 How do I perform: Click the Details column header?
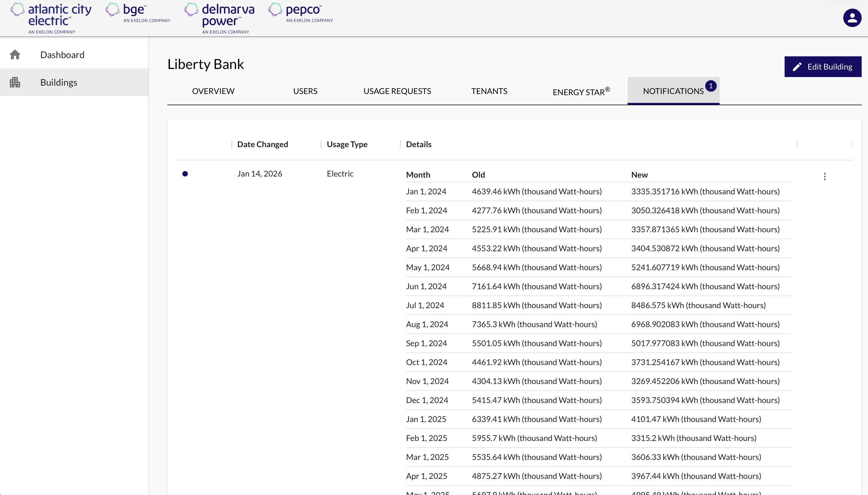point(418,144)
